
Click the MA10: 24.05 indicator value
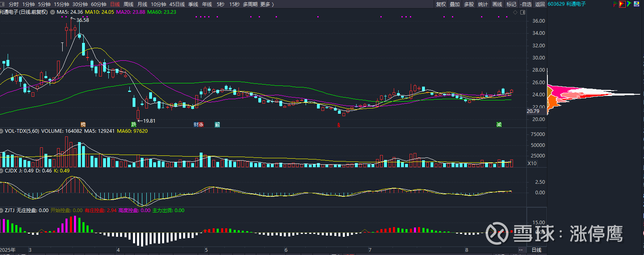pos(99,12)
